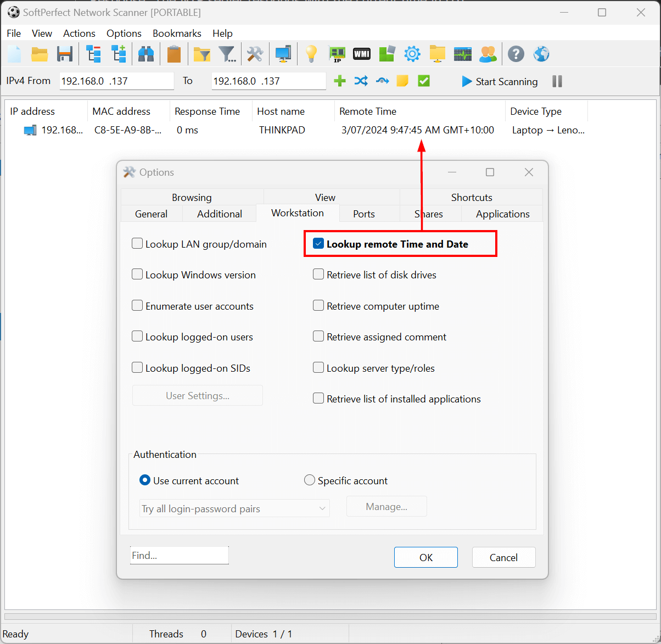
Task: Click the light bulb icon
Action: [311, 54]
